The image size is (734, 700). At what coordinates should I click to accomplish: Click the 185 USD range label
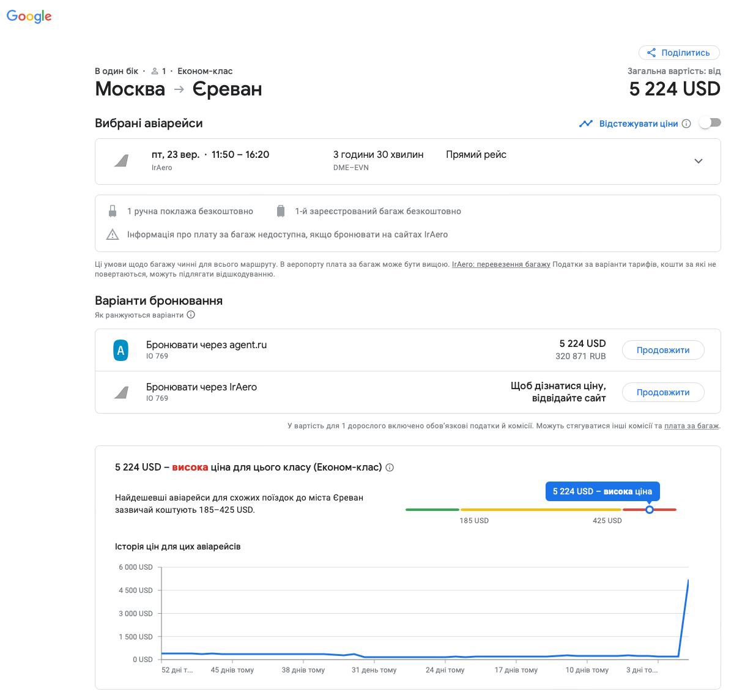pos(474,521)
